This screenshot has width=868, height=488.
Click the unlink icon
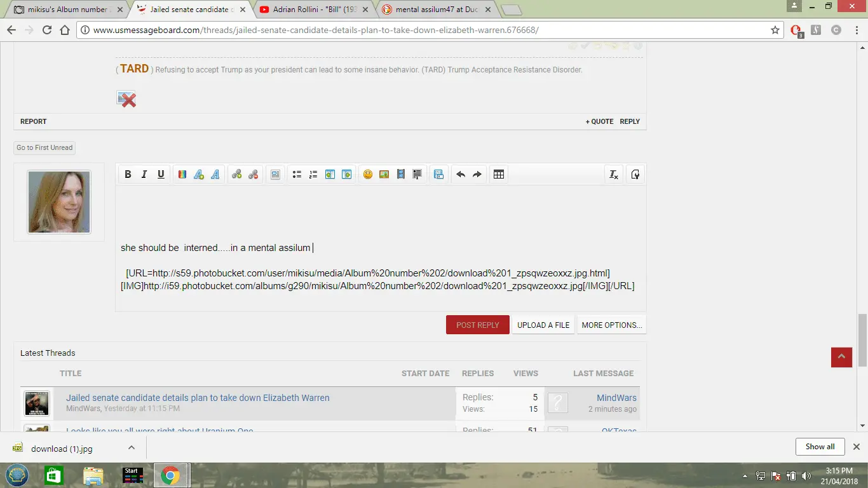point(254,174)
